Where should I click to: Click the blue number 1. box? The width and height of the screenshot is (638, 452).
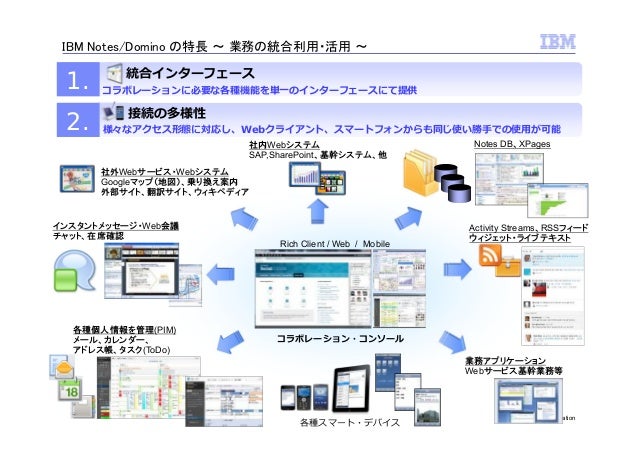[x=78, y=79]
